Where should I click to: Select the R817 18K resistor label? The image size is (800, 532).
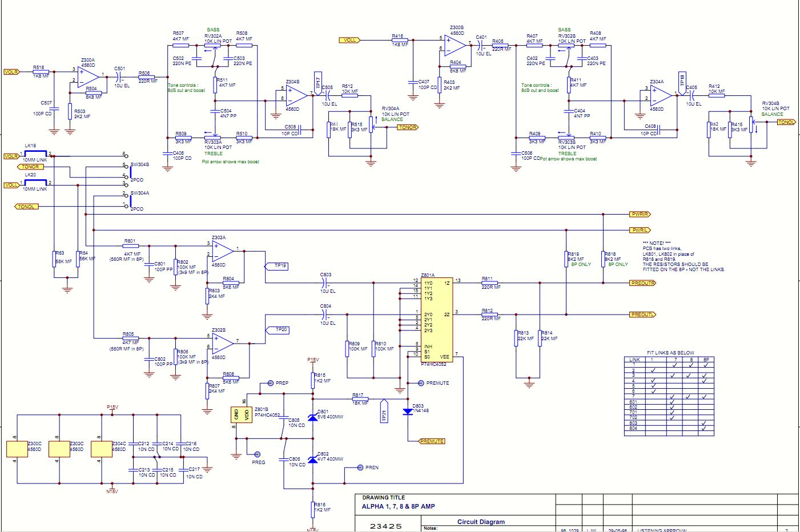pos(358,395)
